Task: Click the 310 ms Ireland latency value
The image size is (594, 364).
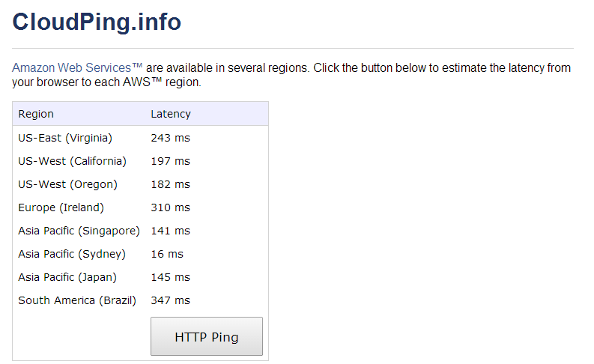Action: (171, 207)
